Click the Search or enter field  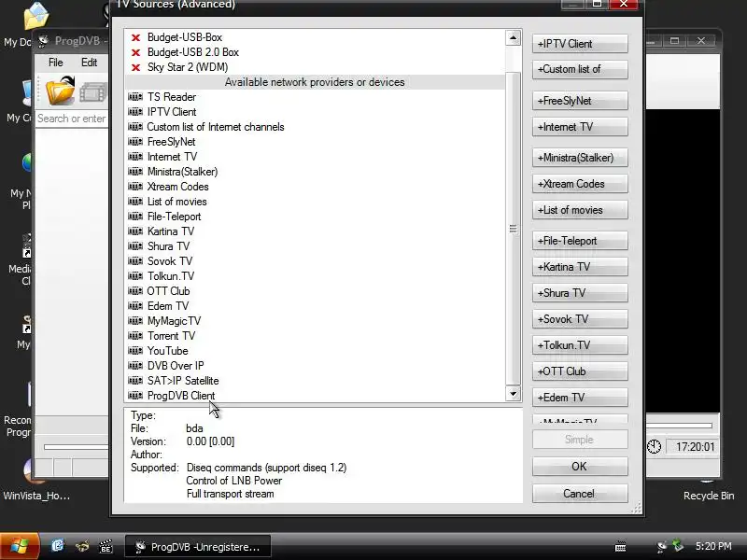click(x=73, y=119)
